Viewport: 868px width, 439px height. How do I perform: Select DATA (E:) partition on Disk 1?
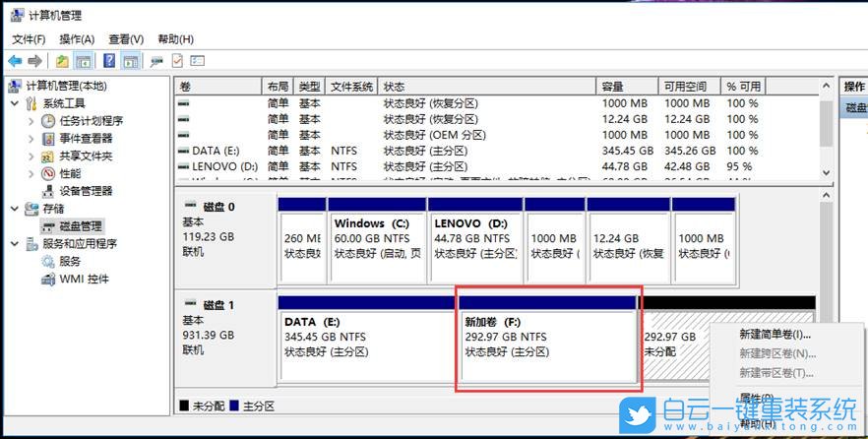pos(368,339)
